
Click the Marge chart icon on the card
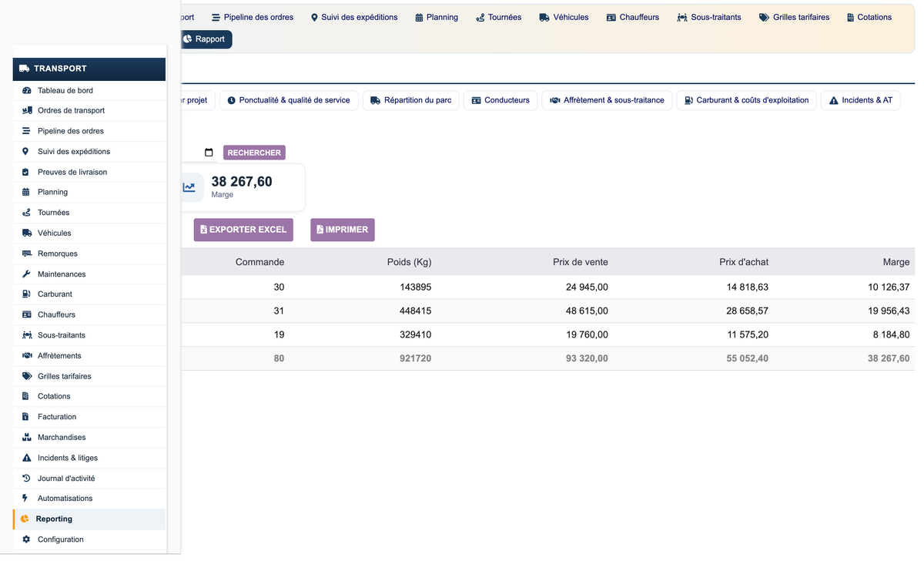(x=189, y=187)
